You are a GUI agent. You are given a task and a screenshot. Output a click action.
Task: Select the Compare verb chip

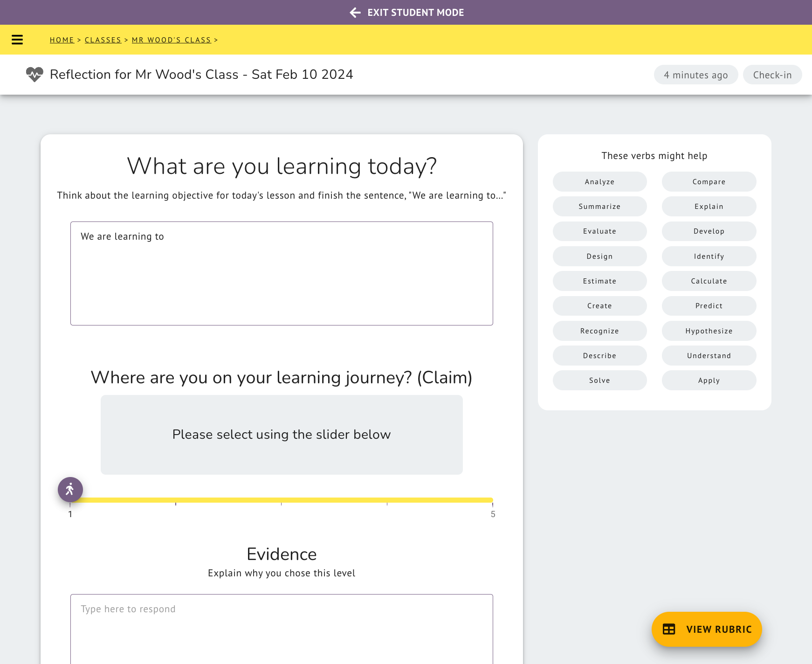pos(709,182)
